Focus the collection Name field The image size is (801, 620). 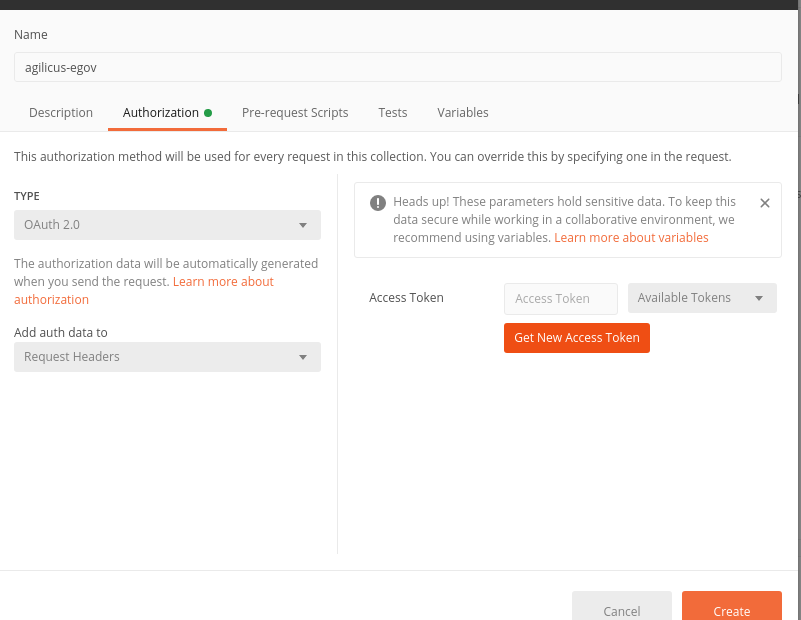click(398, 67)
